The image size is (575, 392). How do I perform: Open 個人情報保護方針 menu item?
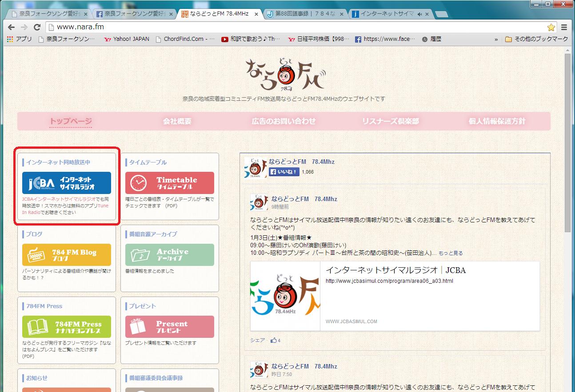tap(497, 121)
